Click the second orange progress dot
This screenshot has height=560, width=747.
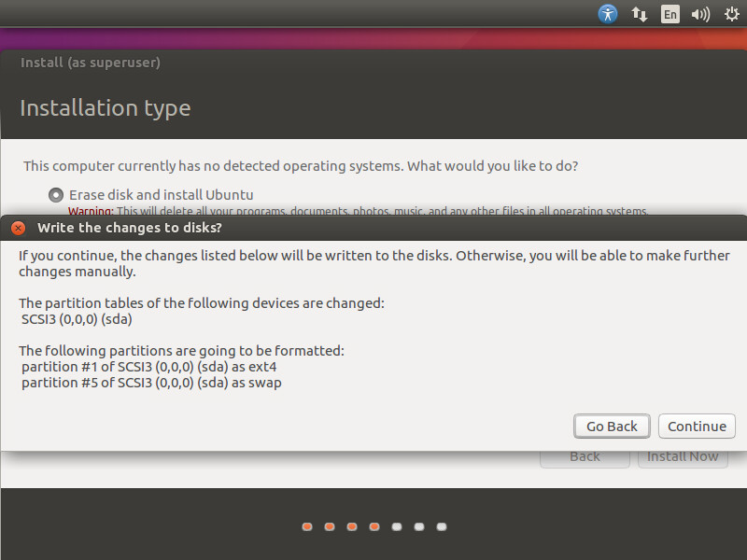(x=330, y=526)
